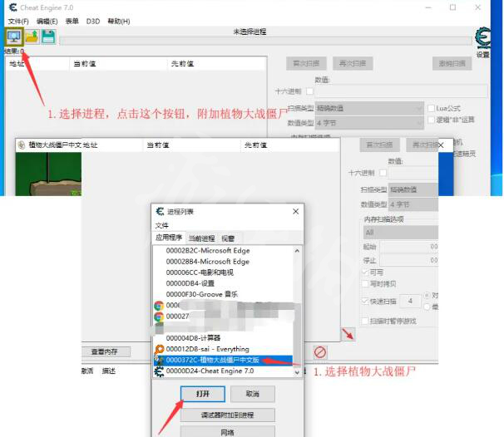Viewport: 504px width, 437px height.
Task: Click the Plants vs Zombies icon on the highlighted row
Action: click(x=159, y=361)
